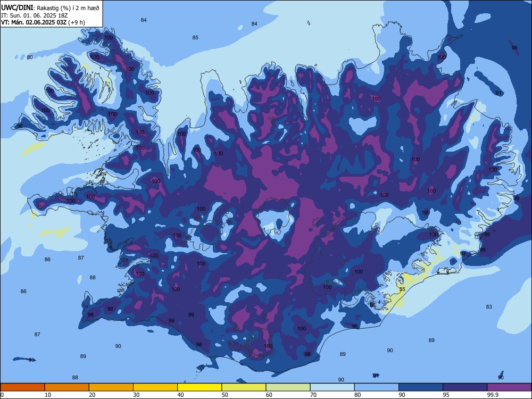Select the "97" humidity value on the map
This screenshot has height=399, width=532.
[463, 254]
